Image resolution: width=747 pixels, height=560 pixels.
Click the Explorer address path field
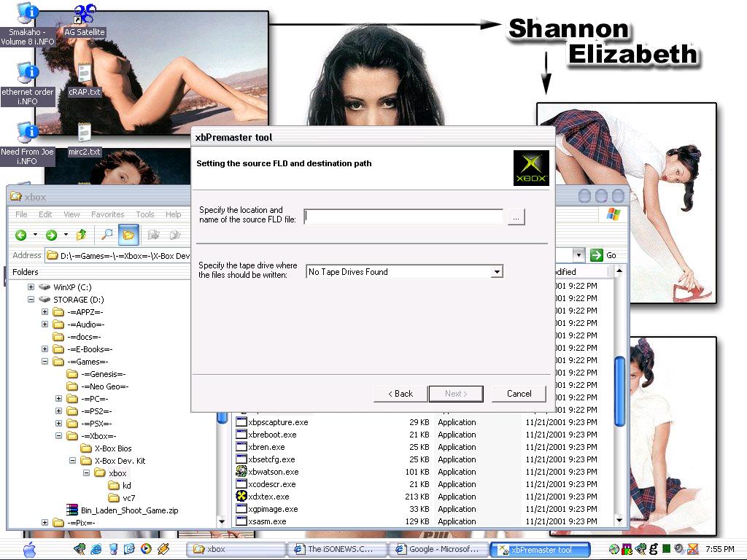click(x=118, y=256)
